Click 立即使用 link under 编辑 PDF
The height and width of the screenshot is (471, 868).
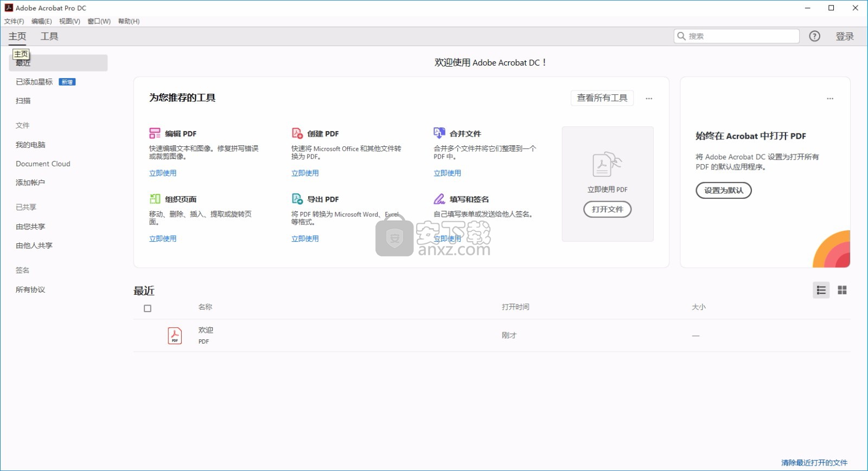[163, 173]
